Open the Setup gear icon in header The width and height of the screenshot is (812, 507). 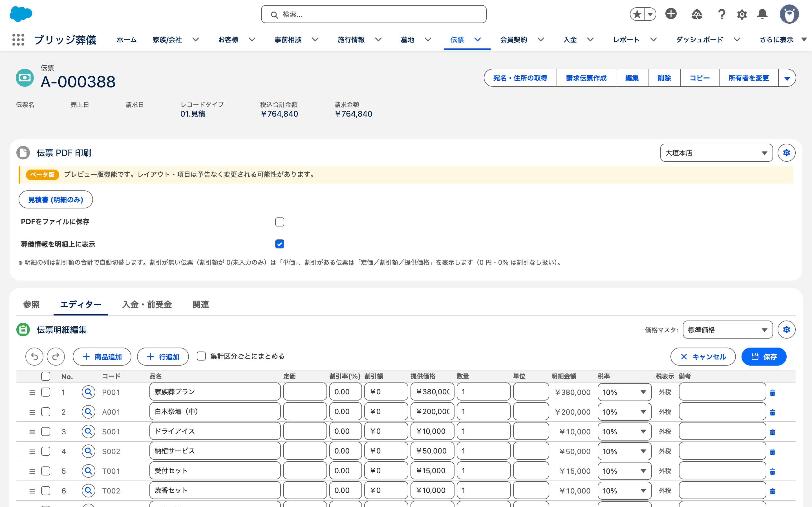pos(742,14)
